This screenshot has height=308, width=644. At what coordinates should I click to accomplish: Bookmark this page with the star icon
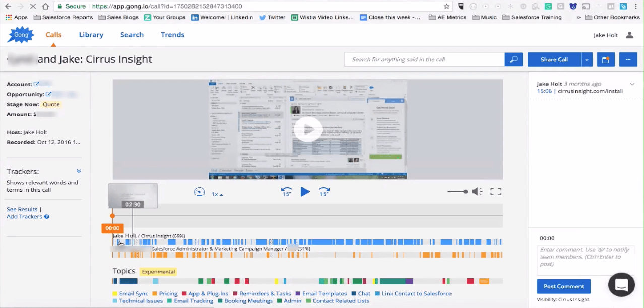(446, 6)
